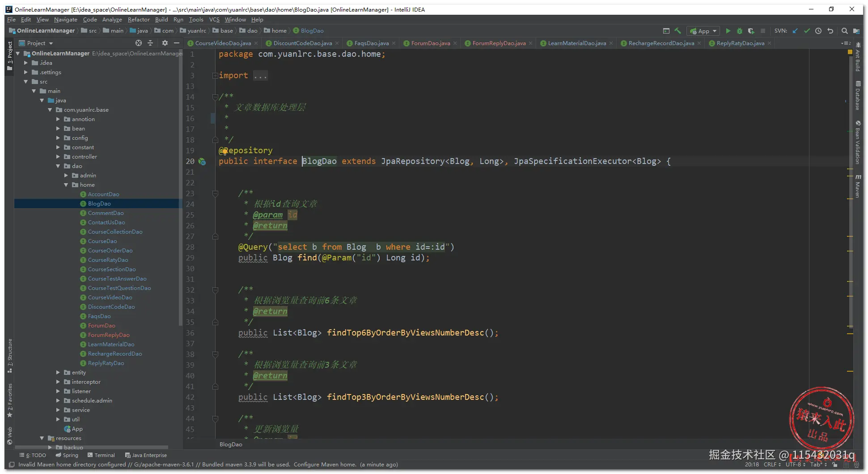
Task: Open the Project Structure icon in toolbar
Action: pyautogui.click(x=856, y=31)
